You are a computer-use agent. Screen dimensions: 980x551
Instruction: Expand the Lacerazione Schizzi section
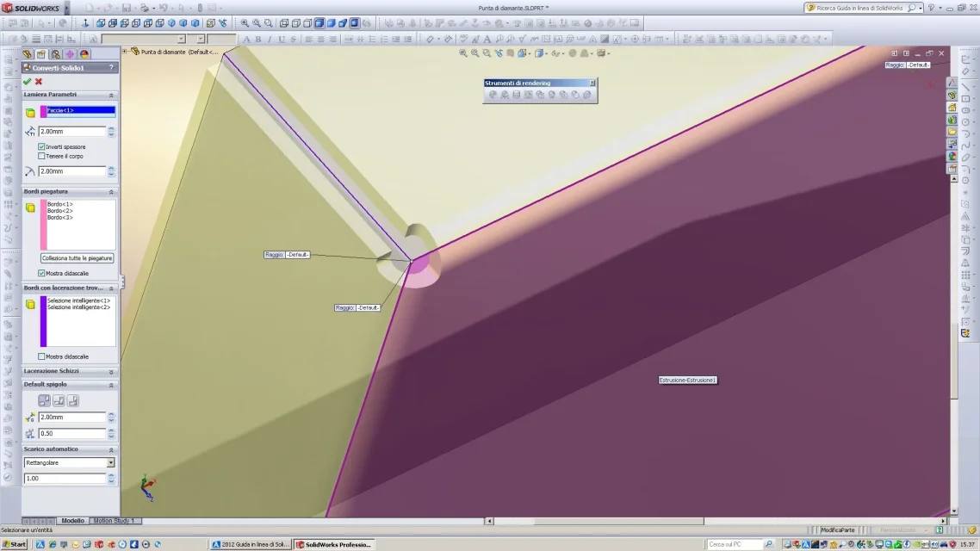(111, 371)
